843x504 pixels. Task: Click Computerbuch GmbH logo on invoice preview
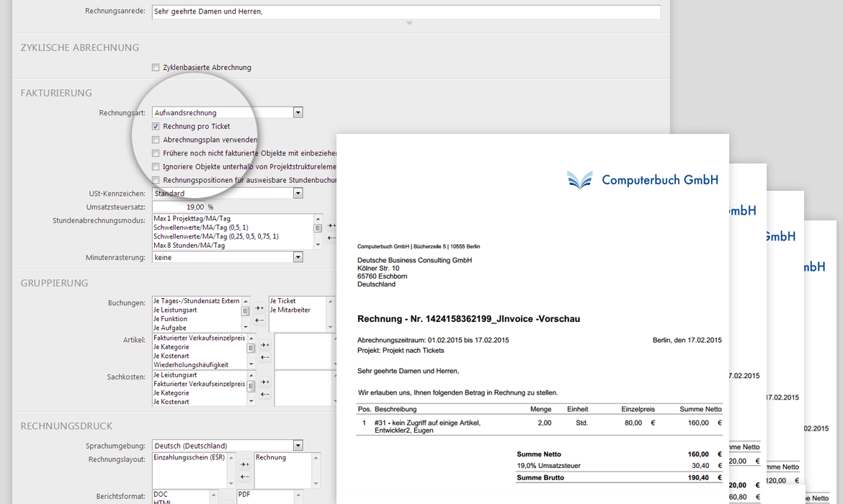click(x=643, y=180)
